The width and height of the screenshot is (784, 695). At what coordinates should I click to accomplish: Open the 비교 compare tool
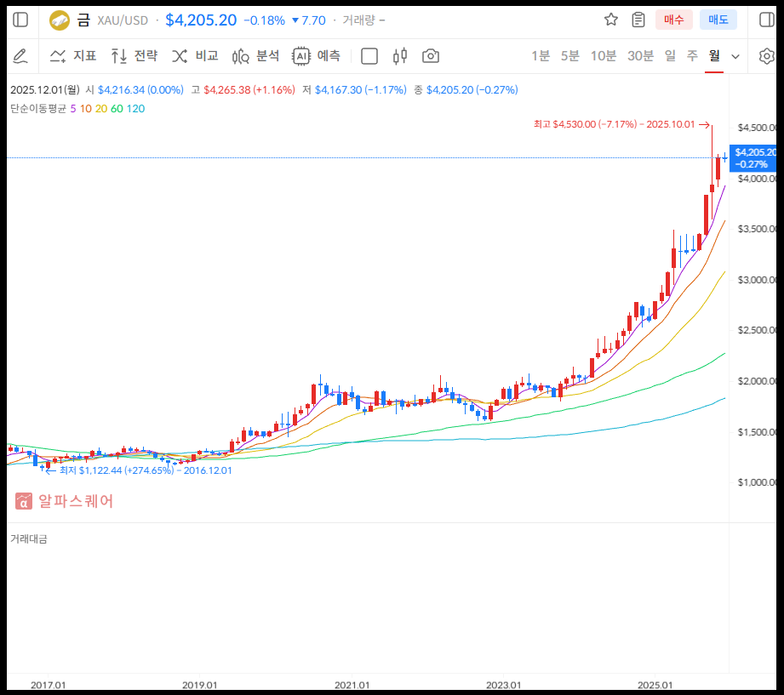coord(196,56)
